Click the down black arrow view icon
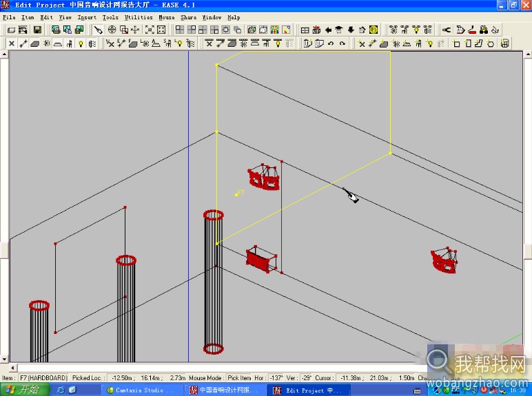This screenshot has height=396, width=532. pyautogui.click(x=351, y=30)
